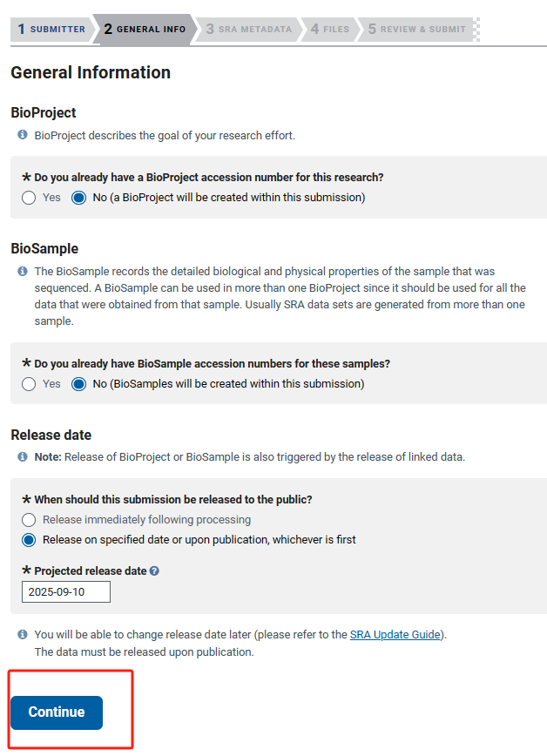
Task: Click the Release date note info icon
Action: (x=22, y=456)
